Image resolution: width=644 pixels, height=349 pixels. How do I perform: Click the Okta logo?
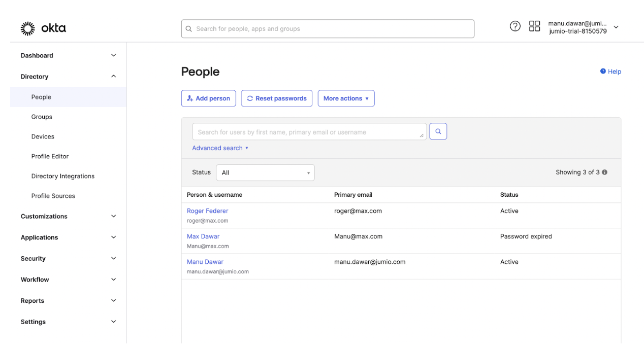[x=43, y=28]
